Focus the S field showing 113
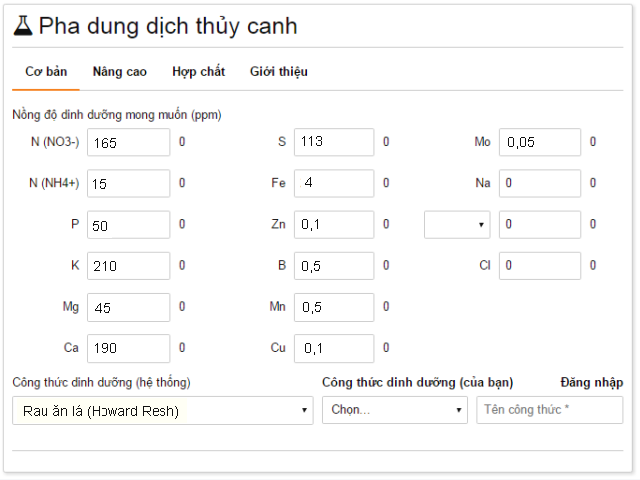This screenshot has height=480, width=640. click(x=334, y=142)
